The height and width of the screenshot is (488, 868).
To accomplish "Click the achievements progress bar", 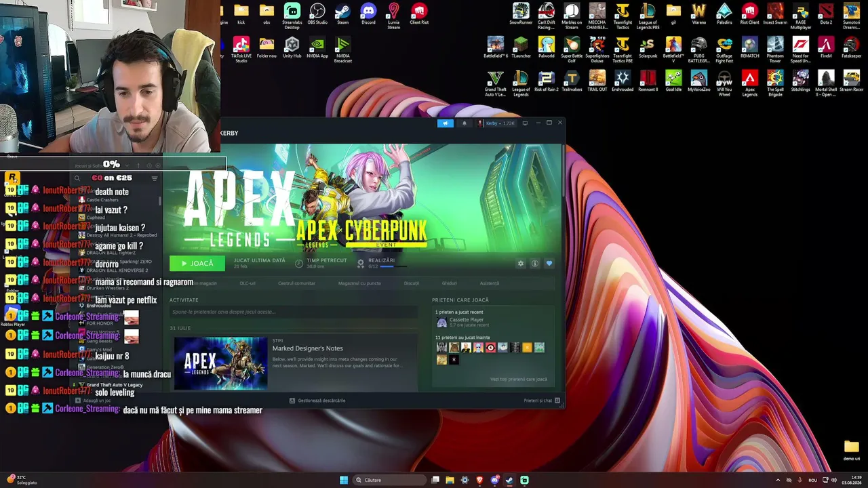I will click(x=394, y=266).
